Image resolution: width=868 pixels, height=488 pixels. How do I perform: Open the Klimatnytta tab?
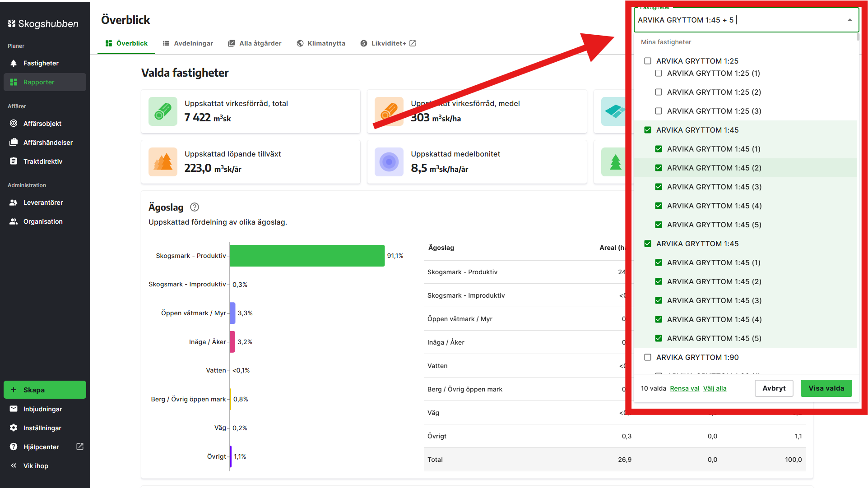tap(321, 43)
